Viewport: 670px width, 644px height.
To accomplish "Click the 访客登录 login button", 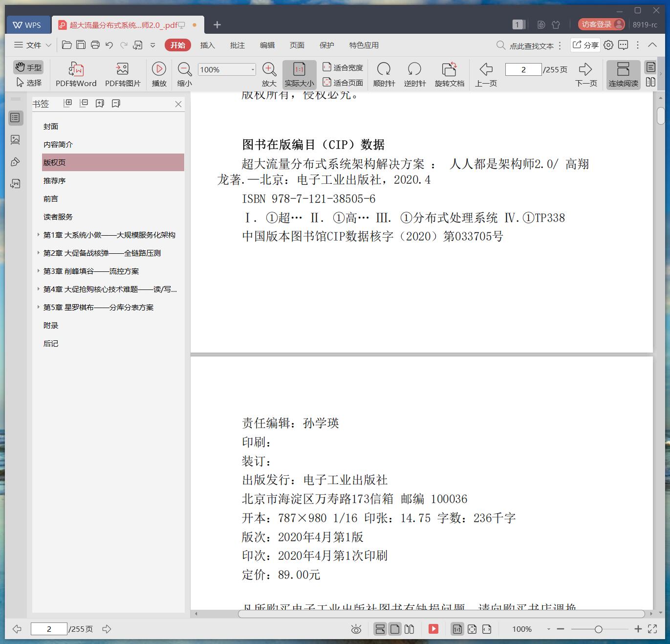I will 601,24.
